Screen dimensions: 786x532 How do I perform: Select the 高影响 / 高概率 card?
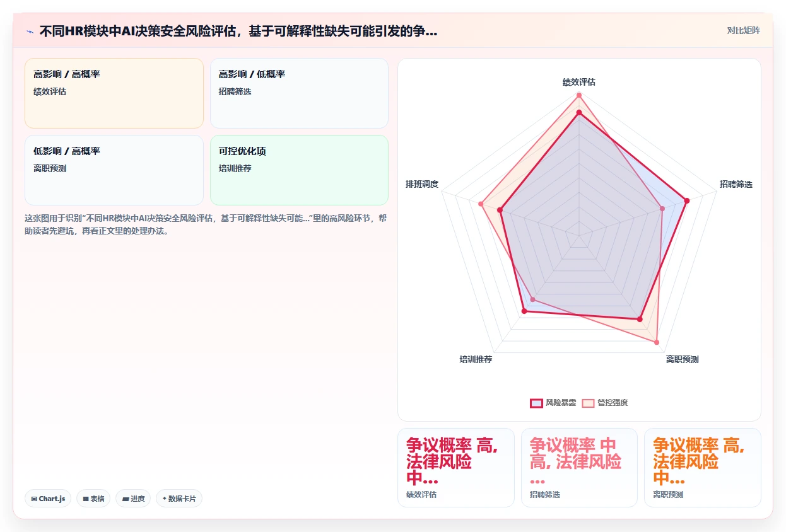pos(114,93)
